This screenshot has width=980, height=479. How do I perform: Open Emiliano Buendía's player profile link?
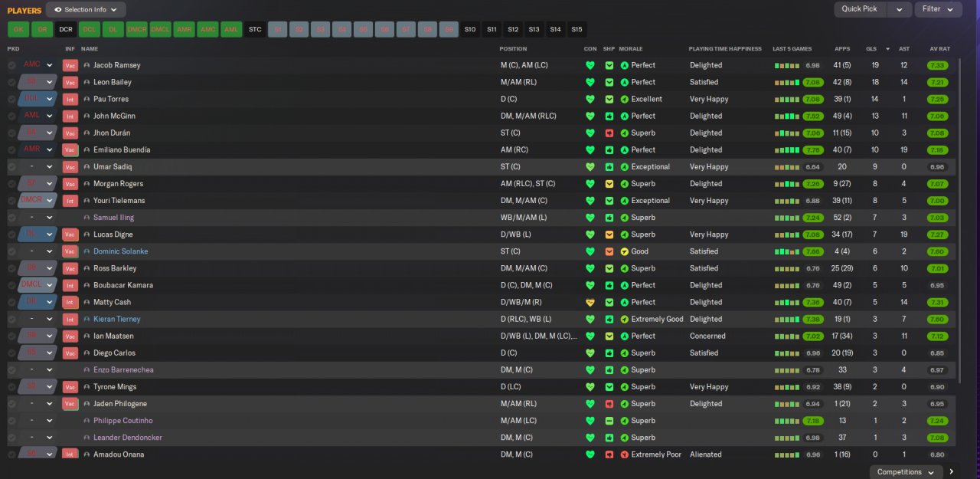pos(122,150)
